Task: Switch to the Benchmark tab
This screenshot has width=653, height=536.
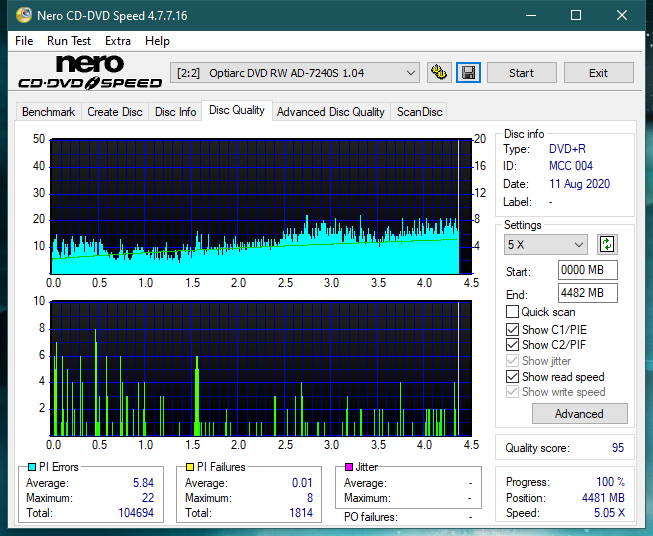Action: pyautogui.click(x=49, y=112)
